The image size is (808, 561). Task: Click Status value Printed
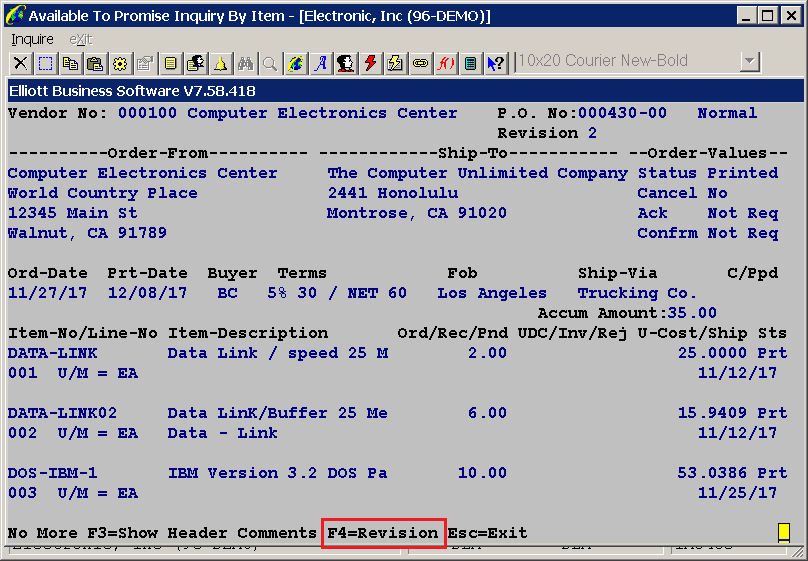[743, 173]
